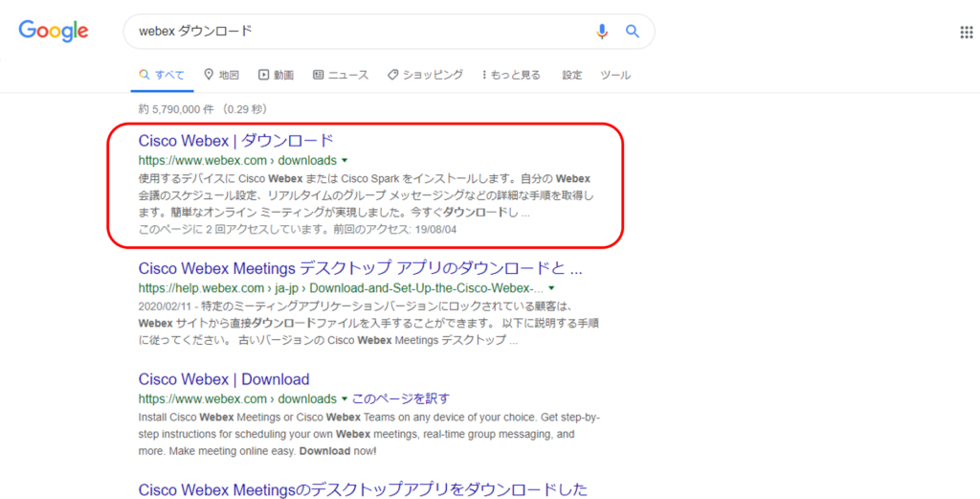
Task: Start voice search with microphone icon
Action: (x=602, y=32)
